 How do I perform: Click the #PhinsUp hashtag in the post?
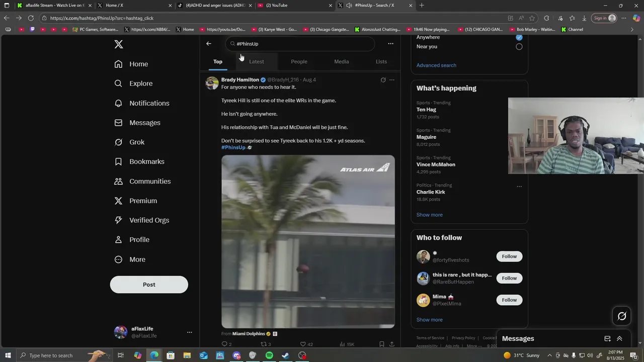click(x=233, y=147)
